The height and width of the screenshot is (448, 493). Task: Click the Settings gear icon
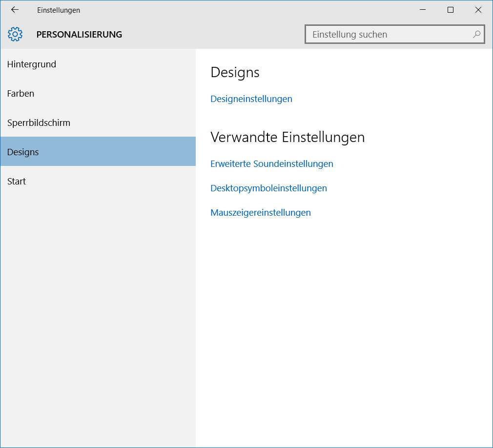coord(15,34)
